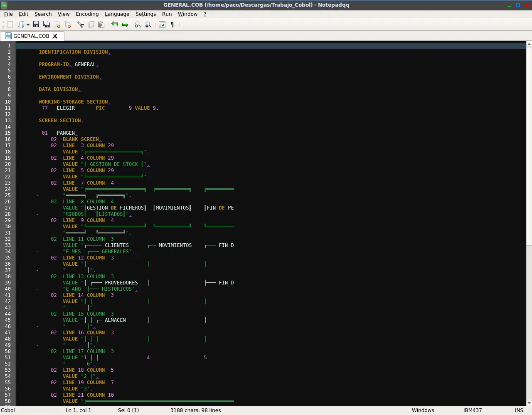Minimize the Notepadqq window
The width and height of the screenshot is (532, 415).
[509, 5]
